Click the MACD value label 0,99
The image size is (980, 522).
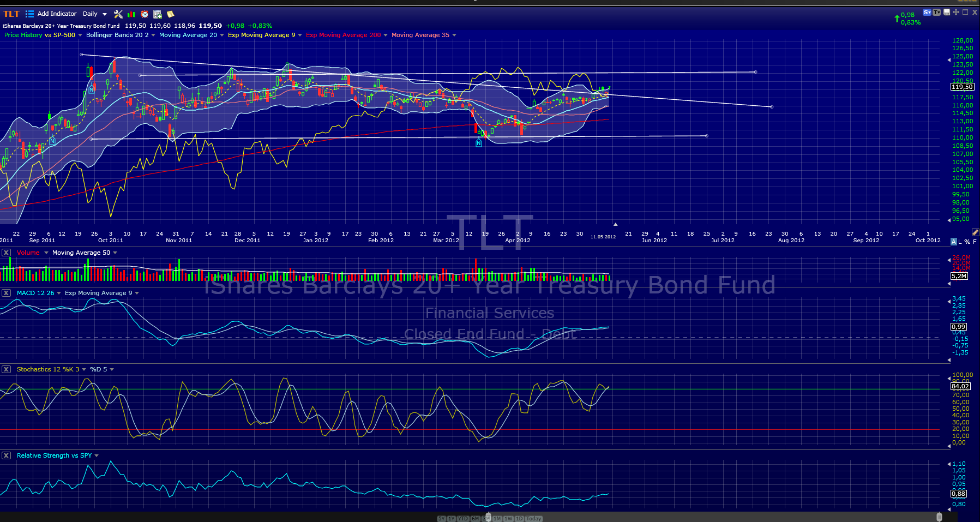(x=959, y=327)
